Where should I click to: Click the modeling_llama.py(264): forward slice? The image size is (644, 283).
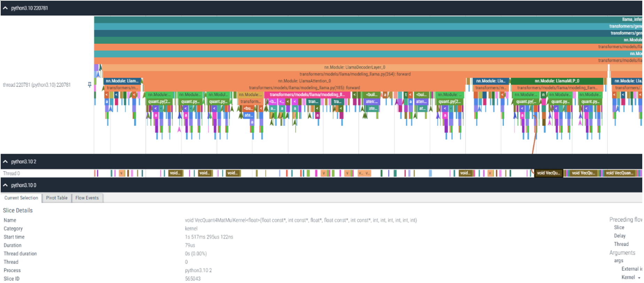pos(355,74)
